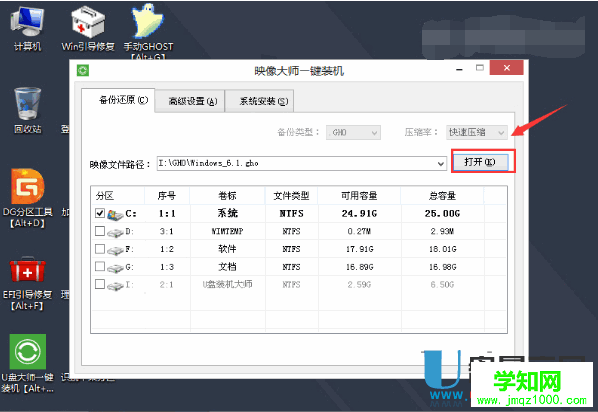Uncheck the C: partition checkbox
This screenshot has width=598, height=412.
click(100, 213)
